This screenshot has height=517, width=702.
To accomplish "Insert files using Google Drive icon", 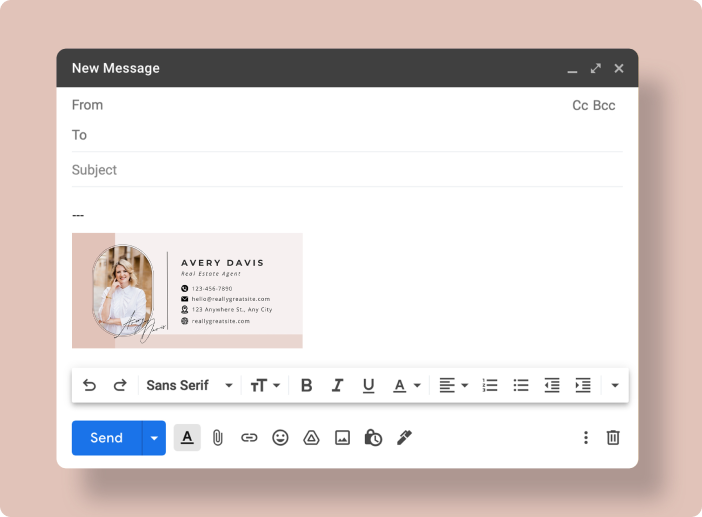I will coord(311,438).
